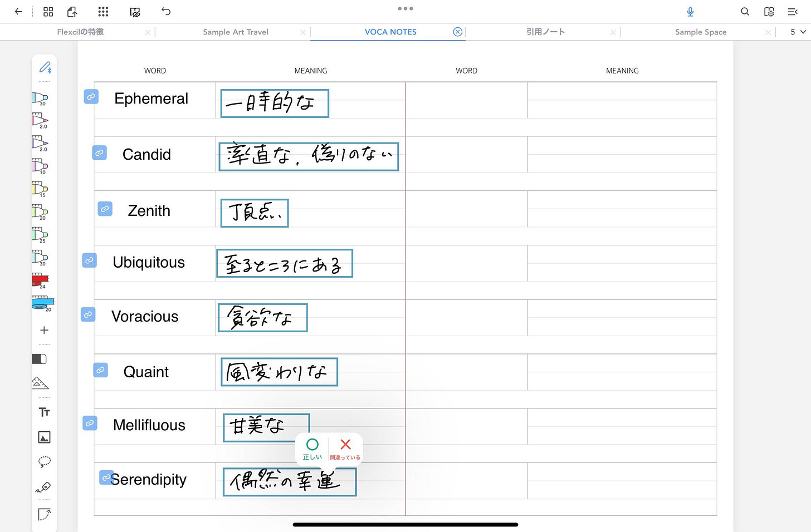Tap the masked meaning box for Serendipity
Viewport: 811px width, 532px height.
point(290,482)
